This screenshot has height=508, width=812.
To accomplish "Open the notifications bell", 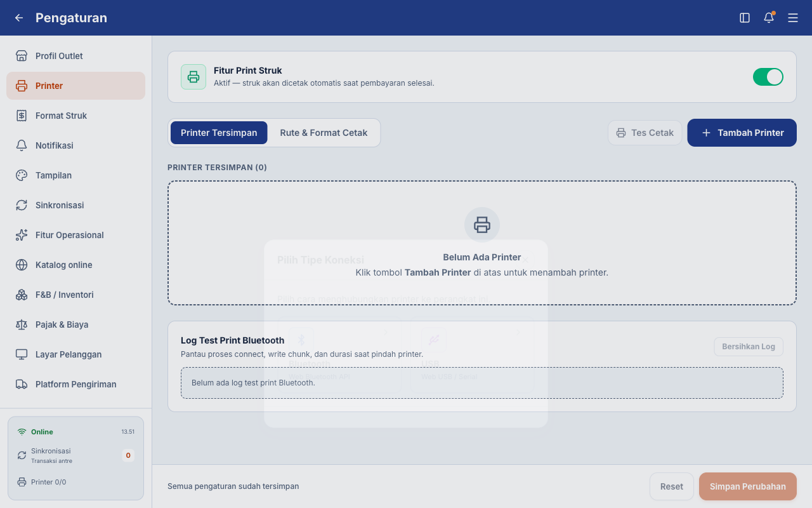I will point(769,18).
